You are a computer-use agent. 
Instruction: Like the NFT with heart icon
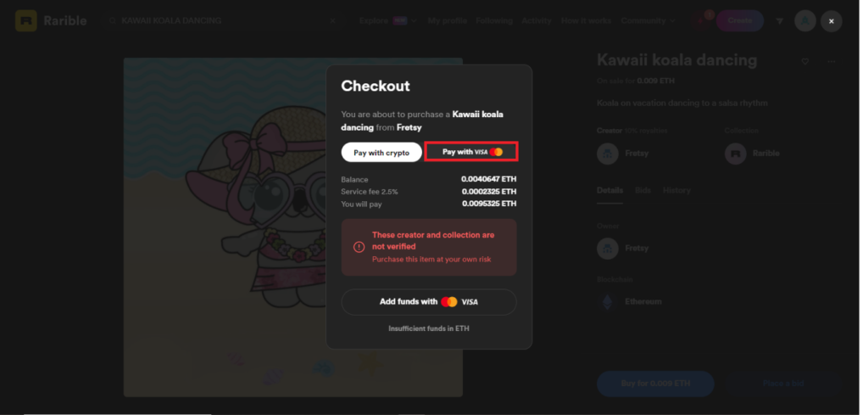coord(805,61)
